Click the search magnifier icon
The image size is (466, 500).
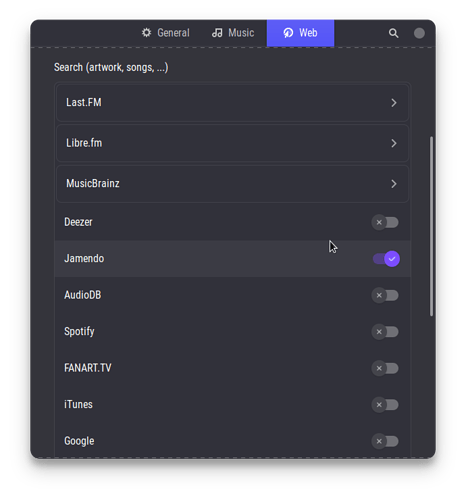coord(393,33)
